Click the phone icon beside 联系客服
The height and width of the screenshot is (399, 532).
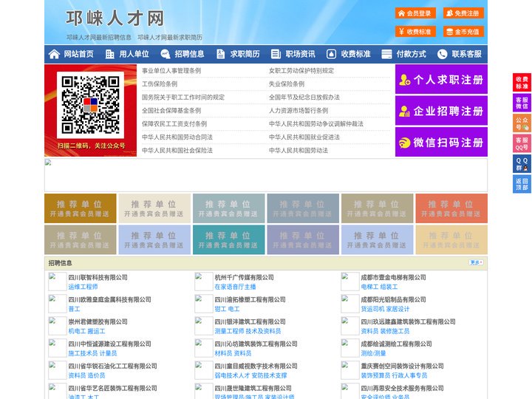pos(442,54)
